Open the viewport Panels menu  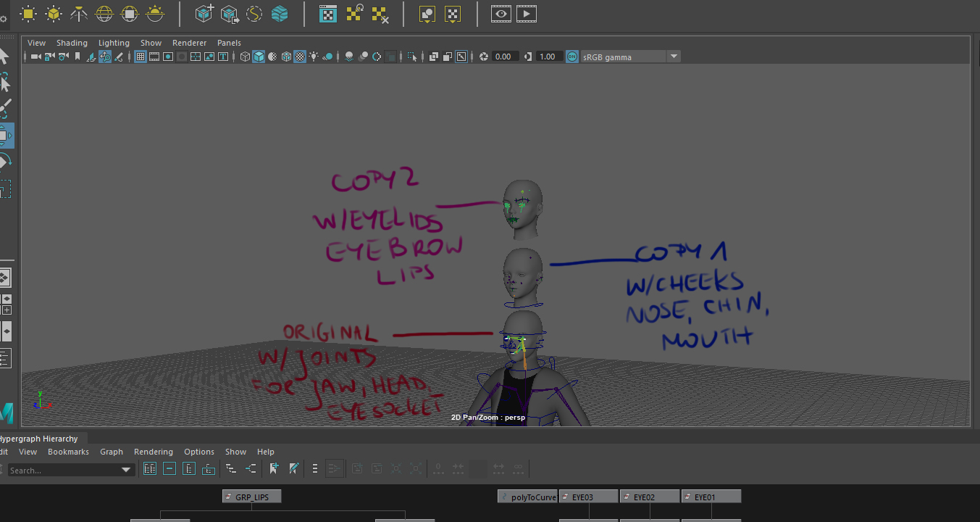pos(229,43)
